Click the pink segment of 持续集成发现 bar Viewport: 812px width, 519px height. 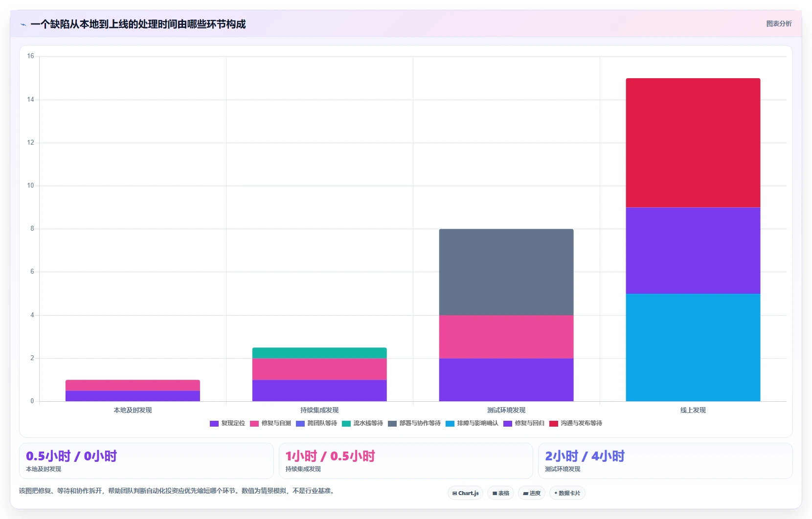pos(319,369)
